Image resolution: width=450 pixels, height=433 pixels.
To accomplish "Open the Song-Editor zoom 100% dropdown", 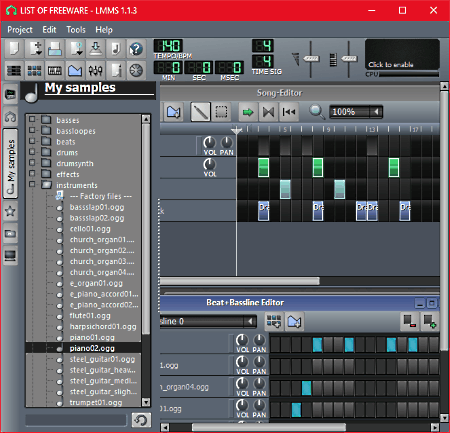I will click(356, 112).
